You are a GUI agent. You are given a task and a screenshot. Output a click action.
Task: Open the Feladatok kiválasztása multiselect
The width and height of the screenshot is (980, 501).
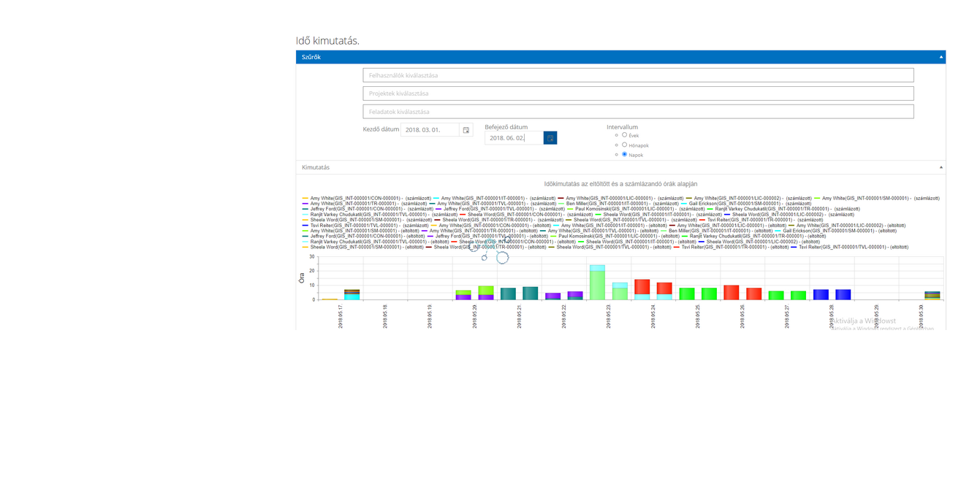[x=637, y=112]
